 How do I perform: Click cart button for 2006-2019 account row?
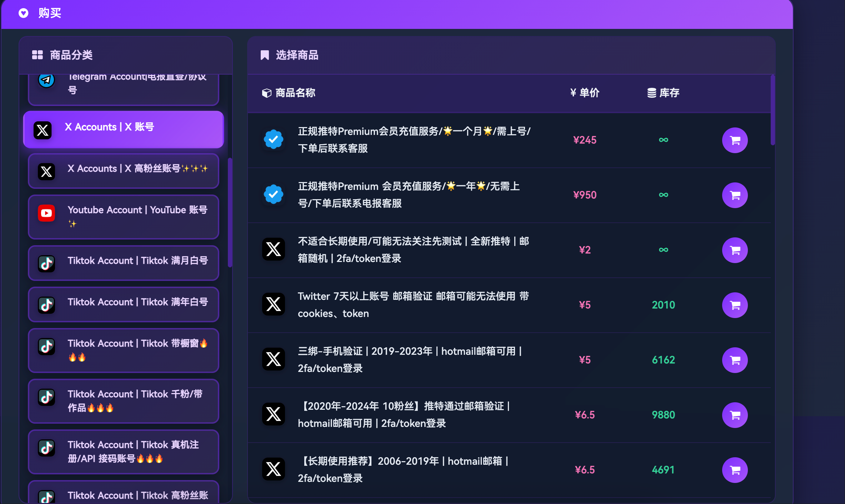(735, 470)
